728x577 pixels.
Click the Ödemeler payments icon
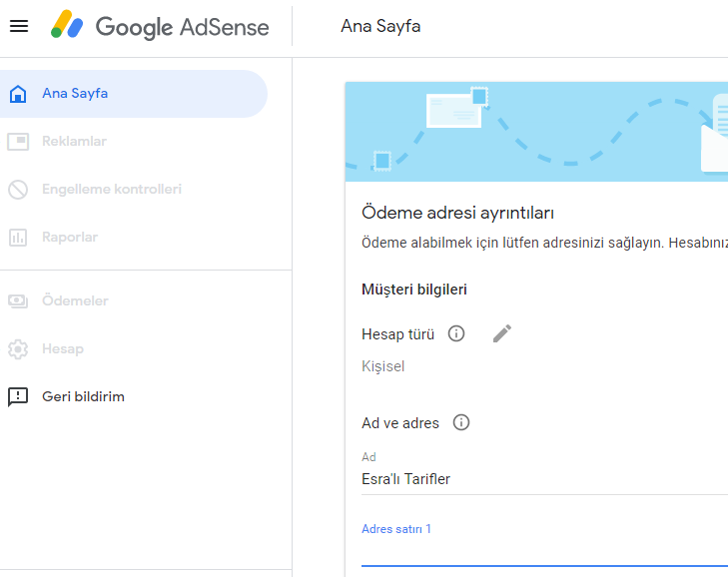(x=18, y=301)
